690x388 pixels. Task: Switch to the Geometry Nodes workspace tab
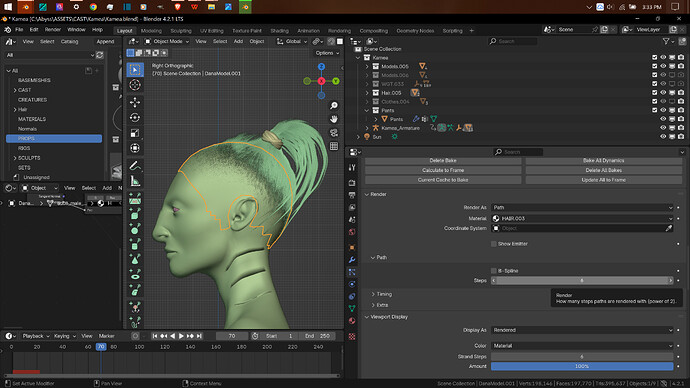[x=415, y=31]
